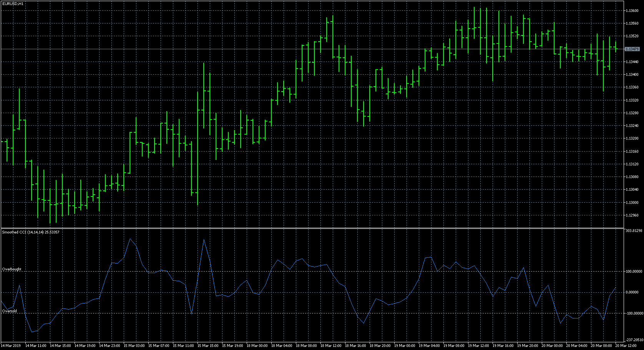Image resolution: width=644 pixels, height=350 pixels.
Task: Click the 1.12960 price axis label
Action: coord(632,215)
